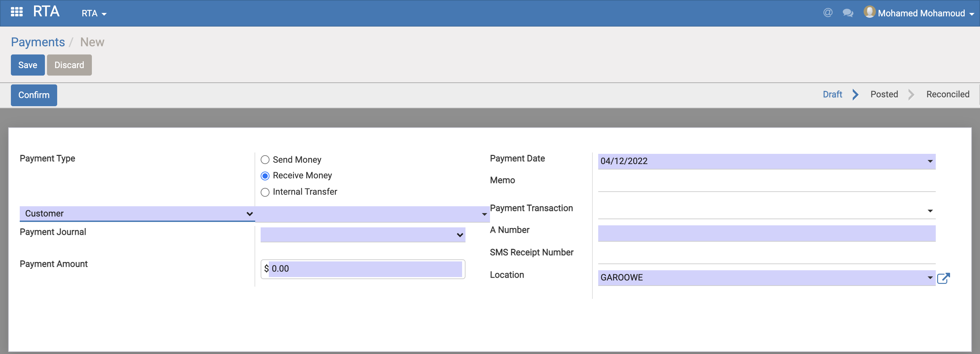
Task: Click the Payment Transaction label
Action: coord(532,208)
